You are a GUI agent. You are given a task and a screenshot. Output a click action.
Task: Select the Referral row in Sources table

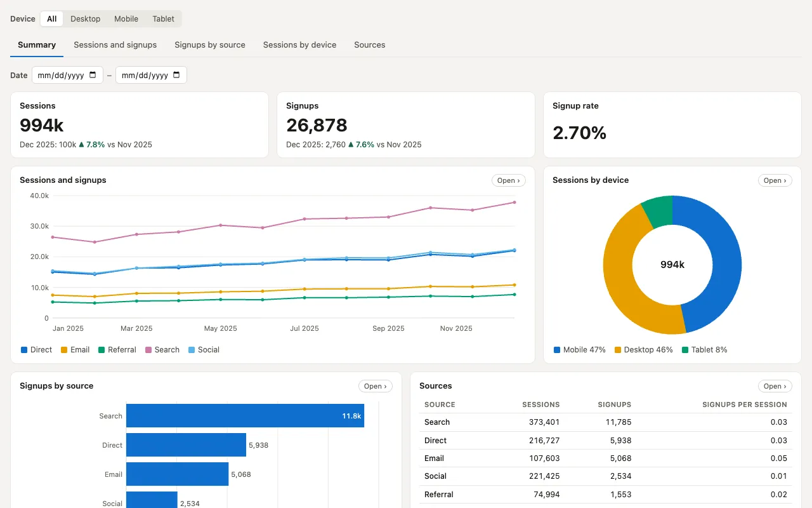pyautogui.click(x=606, y=495)
